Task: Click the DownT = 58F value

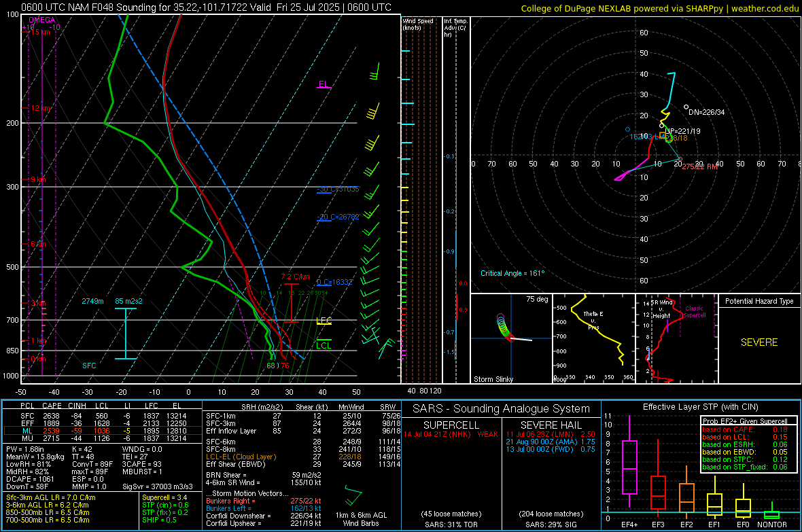Action: (x=27, y=487)
